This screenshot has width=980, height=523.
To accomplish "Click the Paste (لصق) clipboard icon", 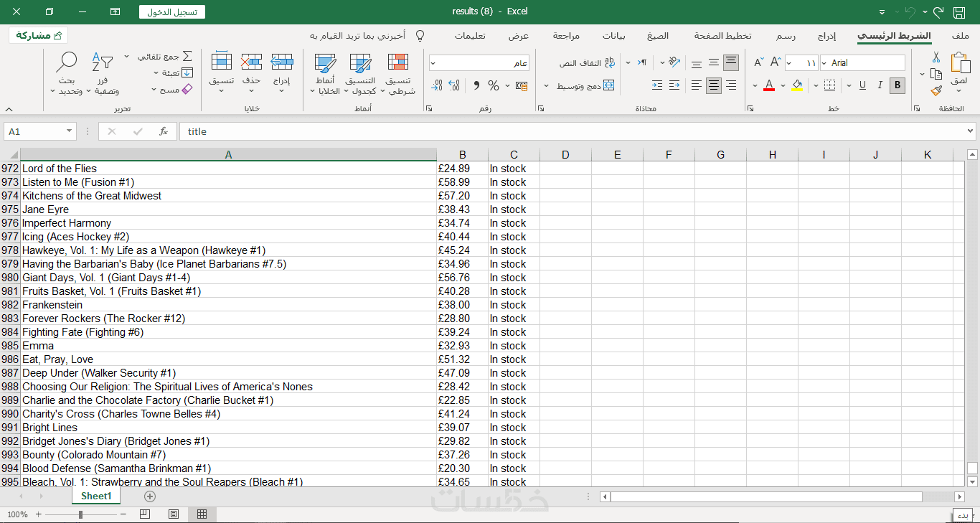I will click(959, 63).
